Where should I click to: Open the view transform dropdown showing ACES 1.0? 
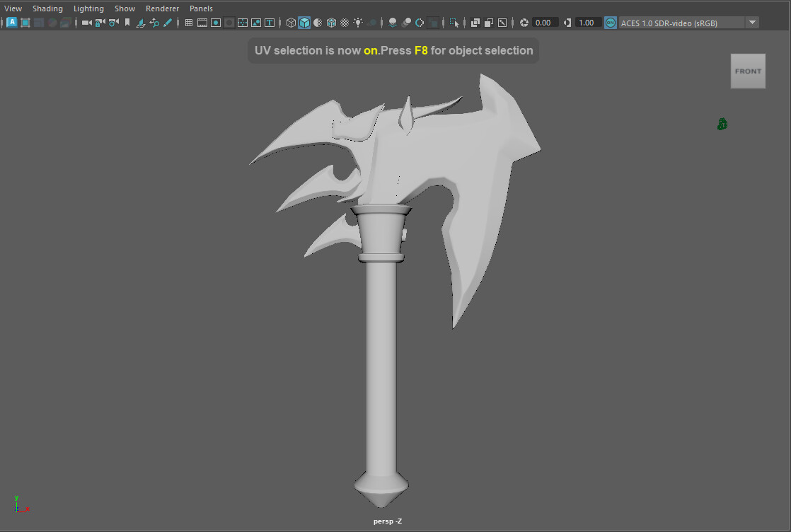click(752, 22)
